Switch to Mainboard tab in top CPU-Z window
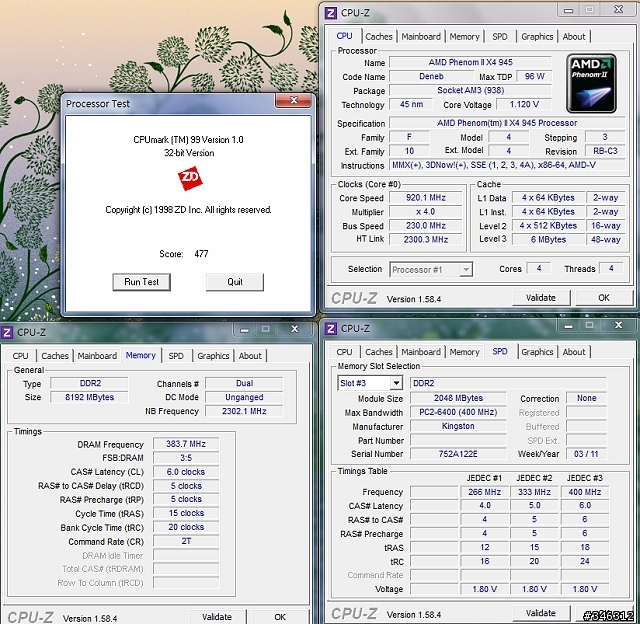 (x=421, y=36)
